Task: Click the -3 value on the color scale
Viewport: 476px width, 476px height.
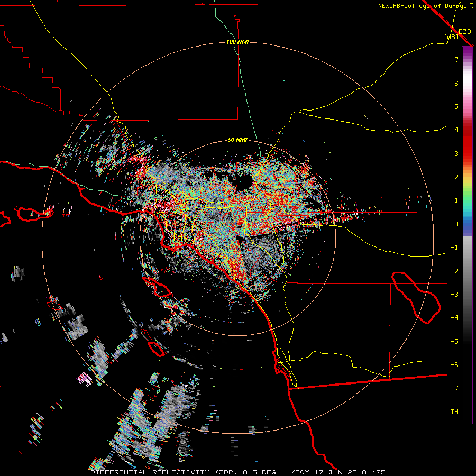Action: pos(454,295)
